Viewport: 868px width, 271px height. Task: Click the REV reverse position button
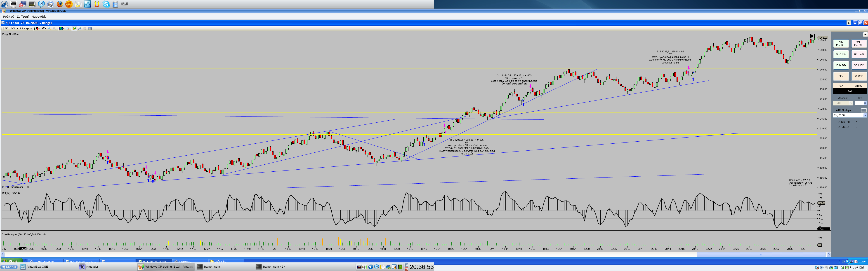(x=841, y=76)
